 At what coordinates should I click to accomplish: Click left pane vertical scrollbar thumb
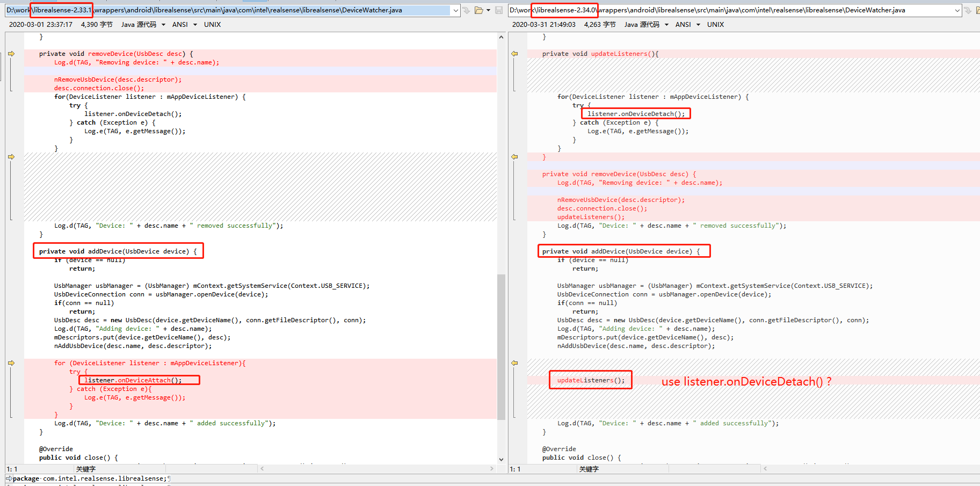point(501,347)
